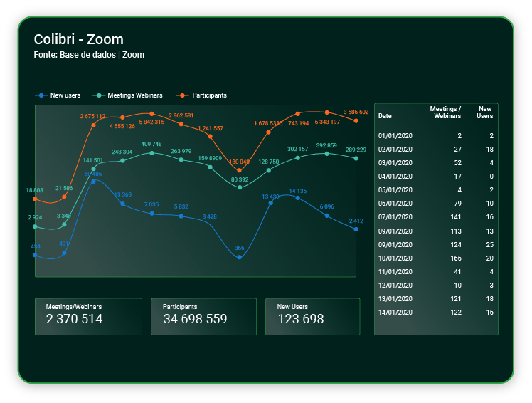The image size is (532, 403).
Task: Click the Meetings Webinars point labeled 248 304
Action: tap(122, 161)
